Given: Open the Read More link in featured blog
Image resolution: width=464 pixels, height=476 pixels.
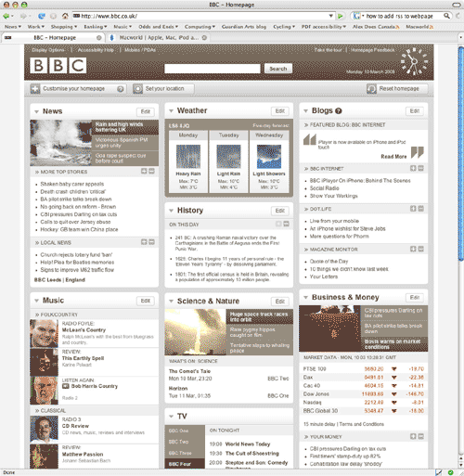Looking at the screenshot, I should [x=393, y=157].
